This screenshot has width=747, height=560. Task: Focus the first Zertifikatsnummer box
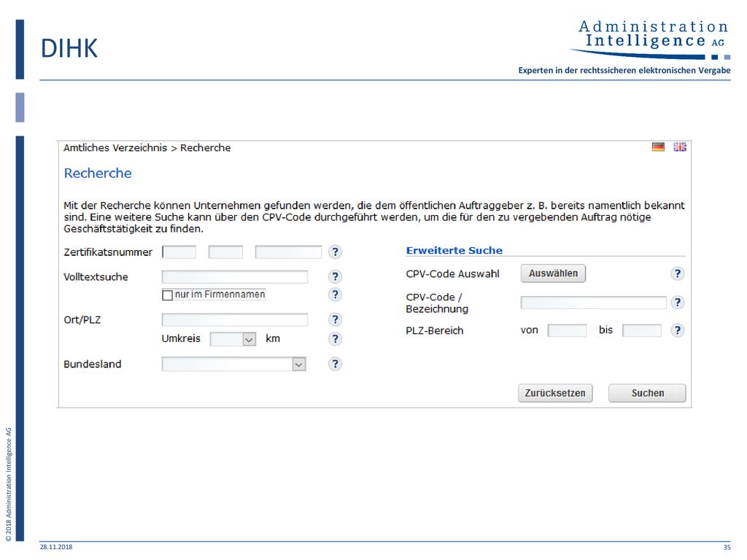coord(179,252)
